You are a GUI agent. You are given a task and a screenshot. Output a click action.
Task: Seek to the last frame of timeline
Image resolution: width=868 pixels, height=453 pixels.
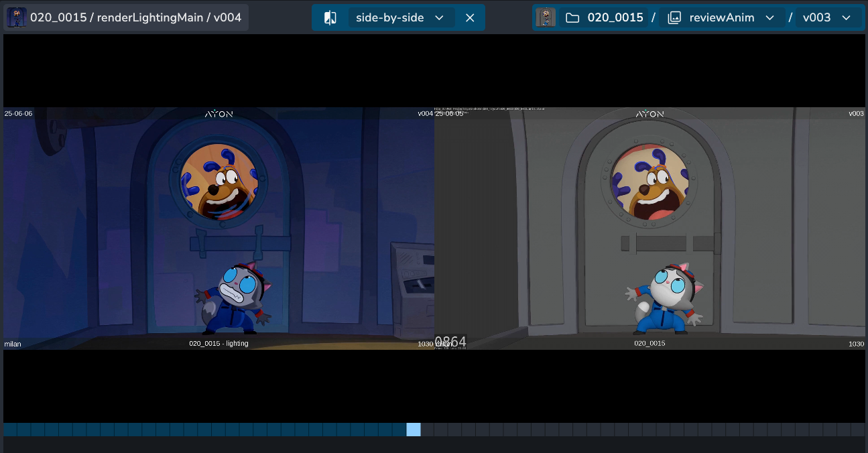pos(858,430)
